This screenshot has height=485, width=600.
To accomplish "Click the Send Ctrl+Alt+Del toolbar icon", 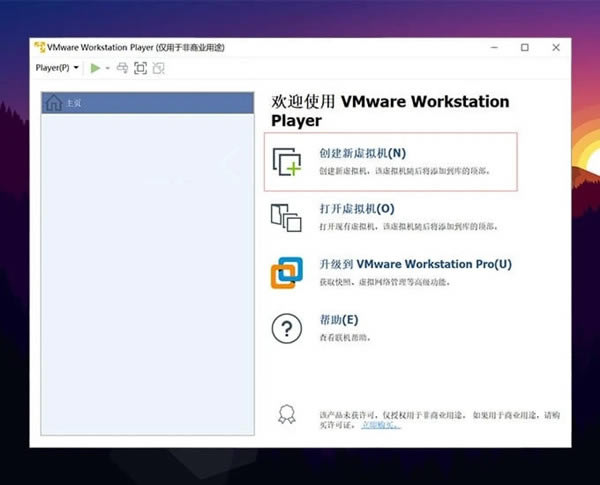I will tap(122, 68).
